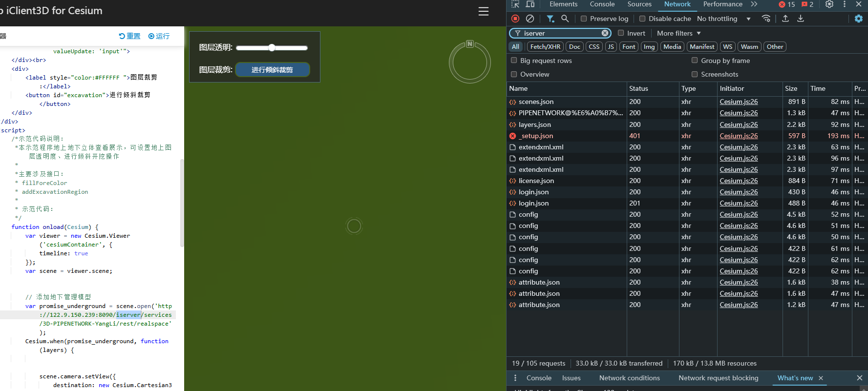
Task: Open network conditions wifi icon
Action: 766,19
